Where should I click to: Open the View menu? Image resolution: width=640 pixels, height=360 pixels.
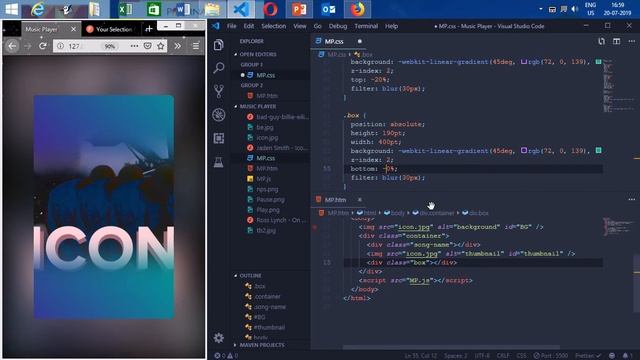(x=300, y=26)
